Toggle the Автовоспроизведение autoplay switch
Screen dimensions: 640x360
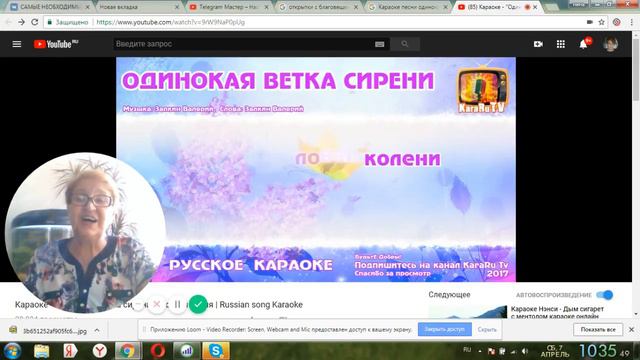click(x=605, y=295)
